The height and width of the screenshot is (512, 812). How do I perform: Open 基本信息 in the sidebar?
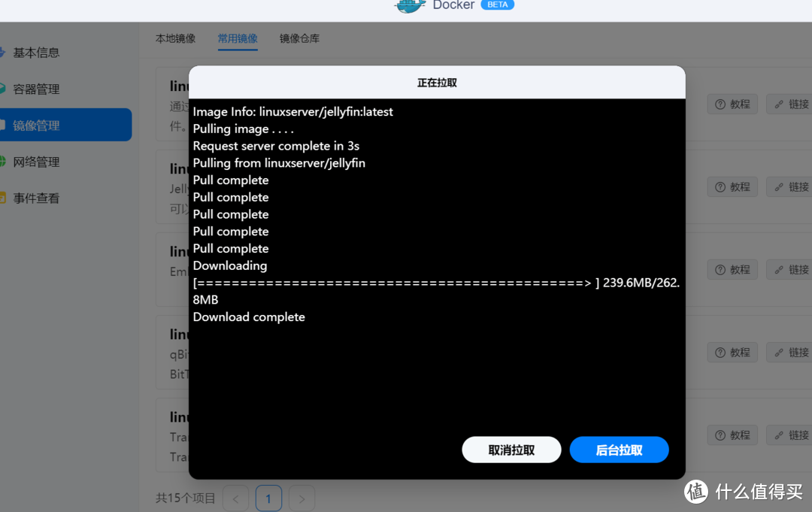[x=35, y=53]
